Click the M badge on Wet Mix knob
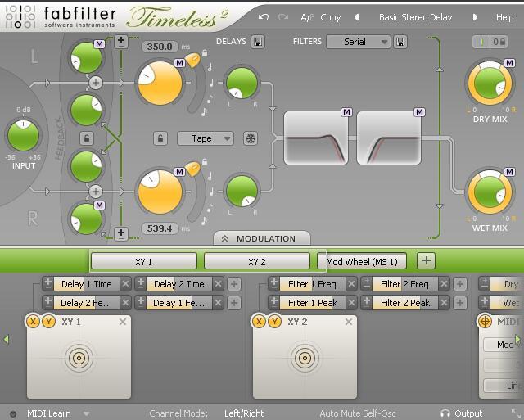The width and height of the screenshot is (524, 420). 509,172
